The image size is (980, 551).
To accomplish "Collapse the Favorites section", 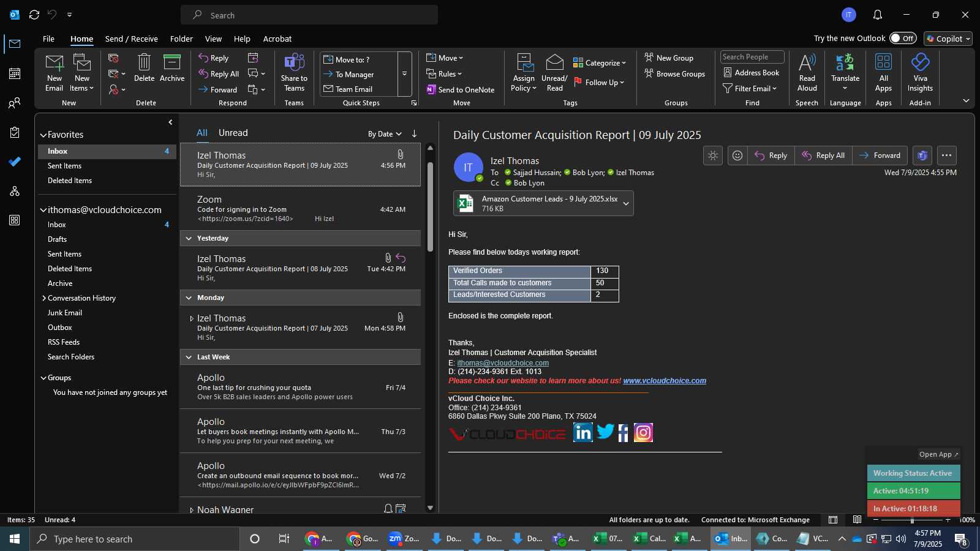I will point(43,135).
